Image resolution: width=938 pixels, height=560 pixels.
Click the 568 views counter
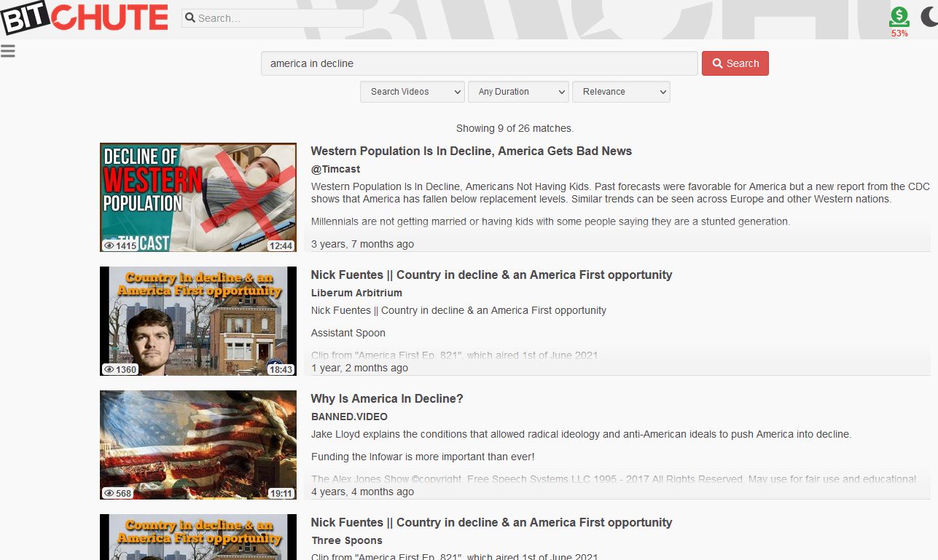pyautogui.click(x=117, y=493)
